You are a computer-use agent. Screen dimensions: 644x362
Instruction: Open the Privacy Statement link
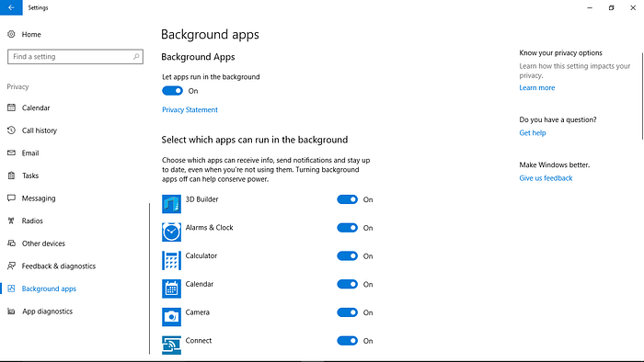tap(190, 110)
